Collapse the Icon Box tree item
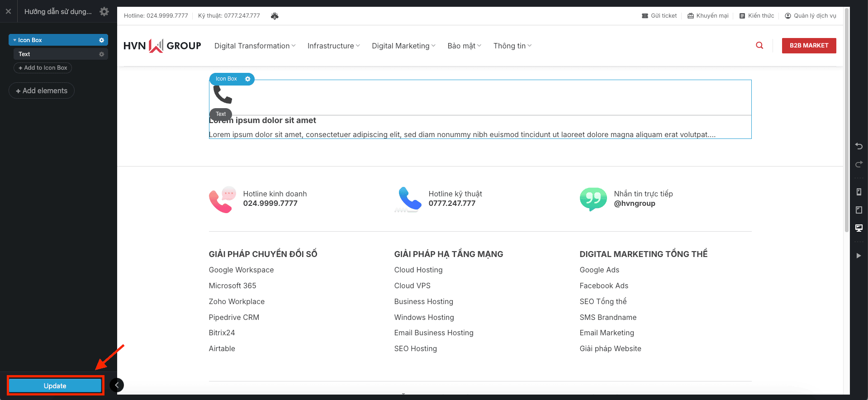 14,40
